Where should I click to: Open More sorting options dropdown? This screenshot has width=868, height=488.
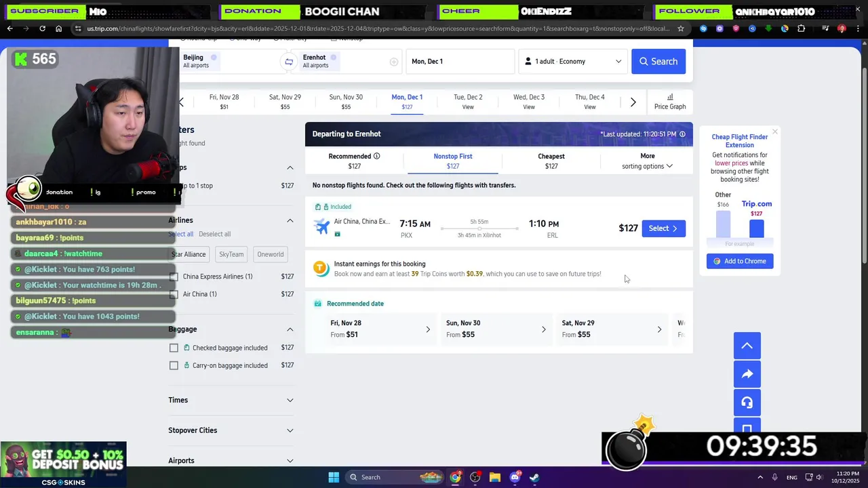[647, 161]
